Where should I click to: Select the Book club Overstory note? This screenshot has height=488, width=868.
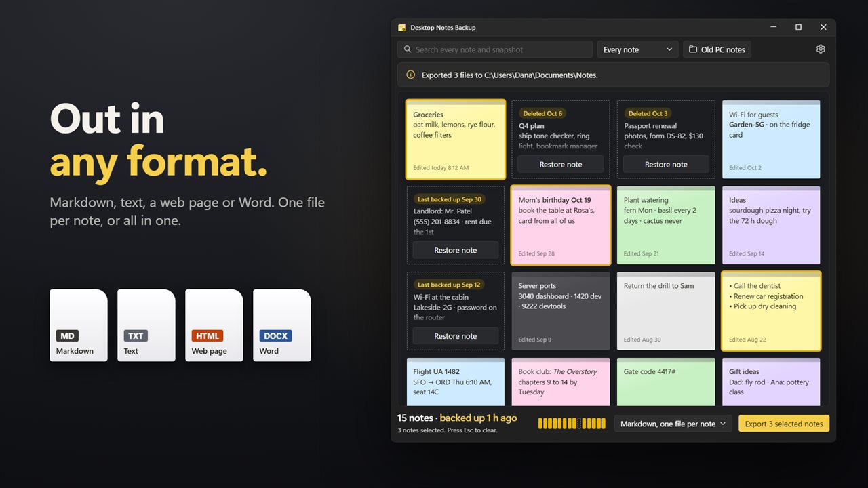pyautogui.click(x=561, y=382)
